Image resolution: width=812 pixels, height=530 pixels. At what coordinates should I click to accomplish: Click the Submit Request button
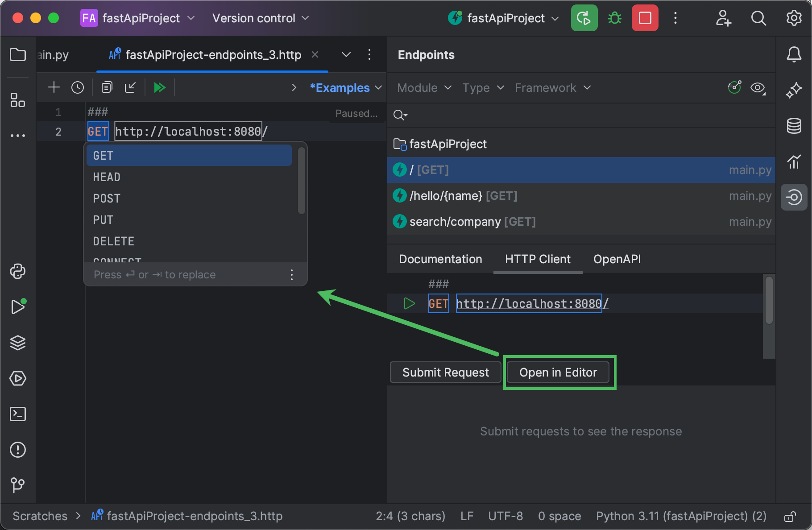[x=445, y=372]
